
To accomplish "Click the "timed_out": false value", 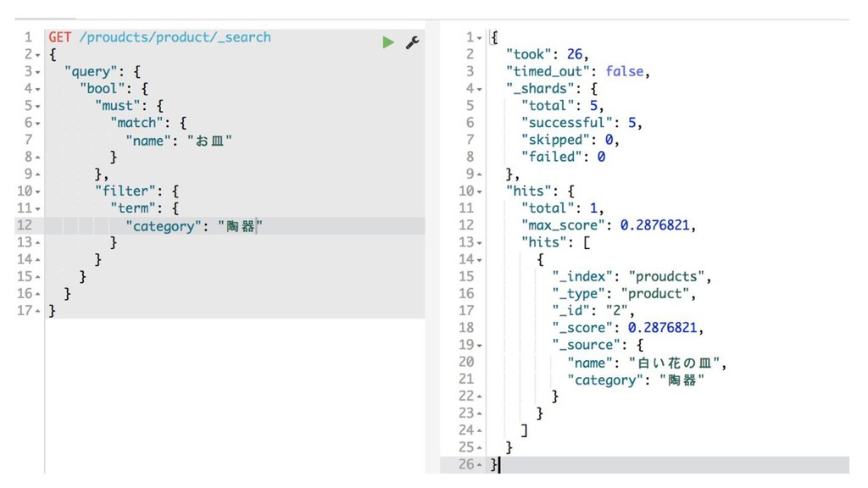I will [x=624, y=71].
